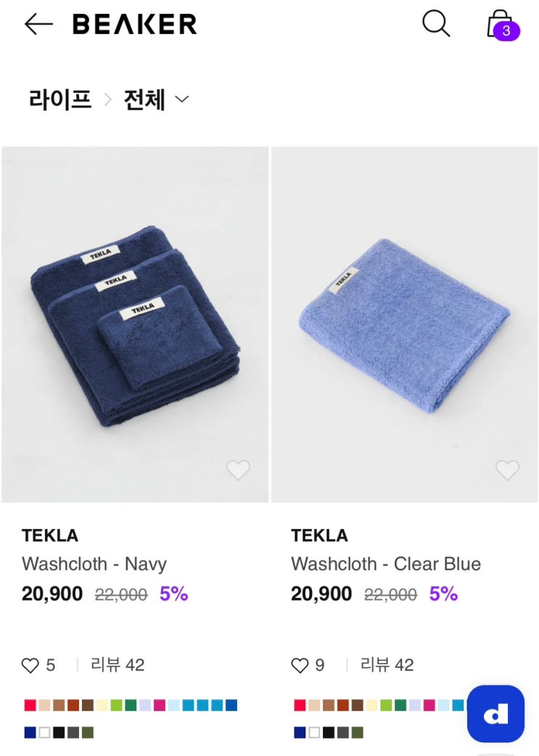Viewport: 539px width, 756px height.
Task: Open the shopping bag cart
Action: click(500, 24)
